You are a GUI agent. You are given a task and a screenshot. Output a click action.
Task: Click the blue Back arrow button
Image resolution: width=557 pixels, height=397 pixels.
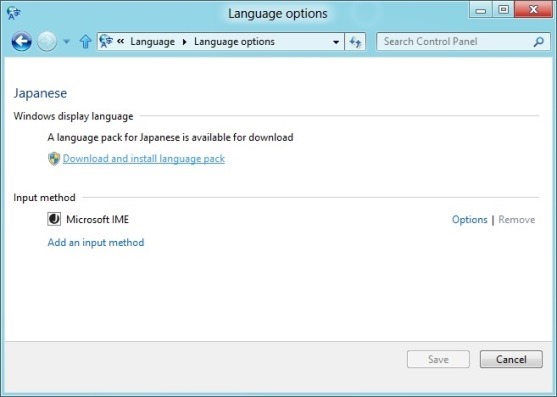[x=21, y=42]
